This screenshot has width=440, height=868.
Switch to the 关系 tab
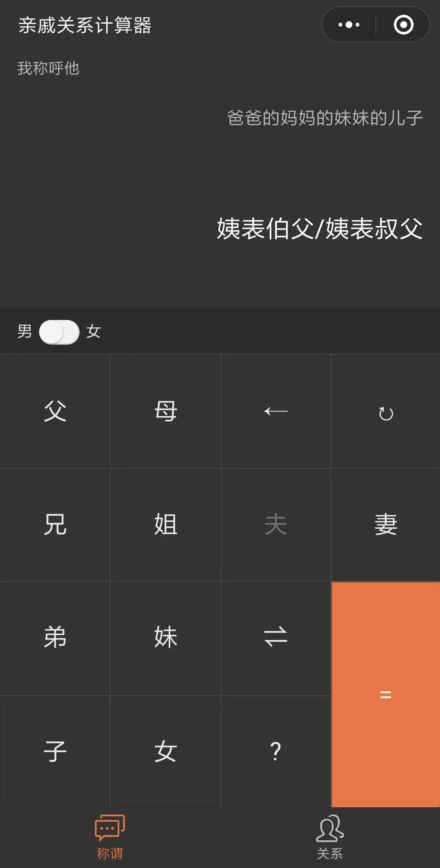pyautogui.click(x=330, y=837)
